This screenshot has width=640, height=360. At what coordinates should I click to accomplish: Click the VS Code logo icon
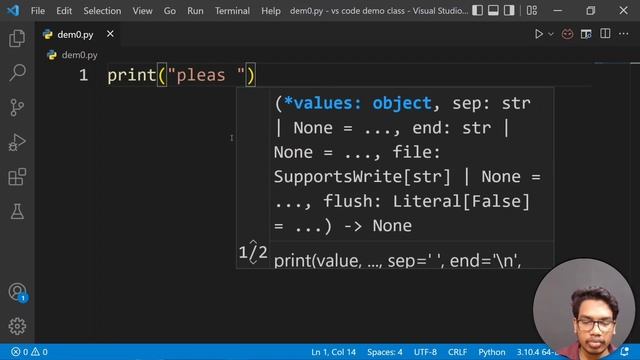coord(13,10)
